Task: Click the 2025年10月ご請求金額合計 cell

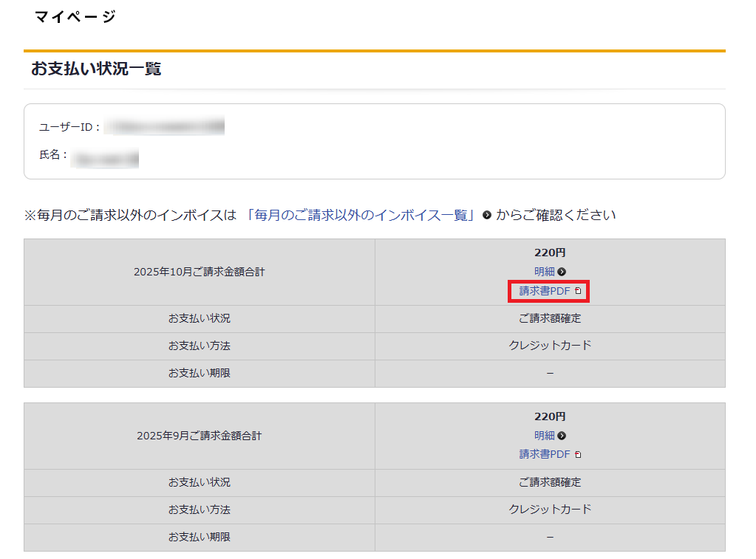Action: coord(199,272)
